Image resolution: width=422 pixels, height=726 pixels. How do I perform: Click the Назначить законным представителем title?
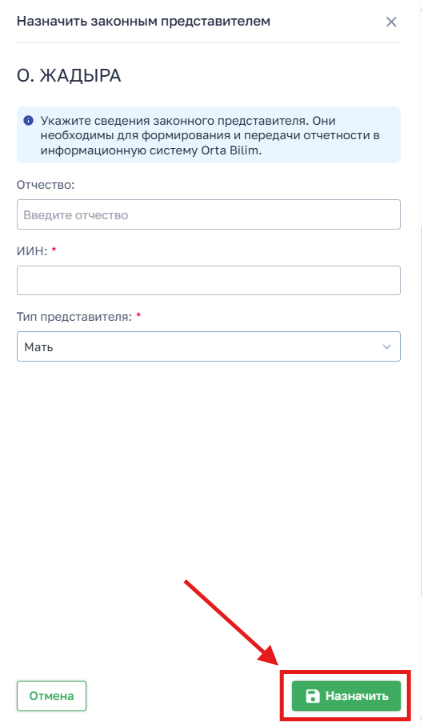(144, 21)
